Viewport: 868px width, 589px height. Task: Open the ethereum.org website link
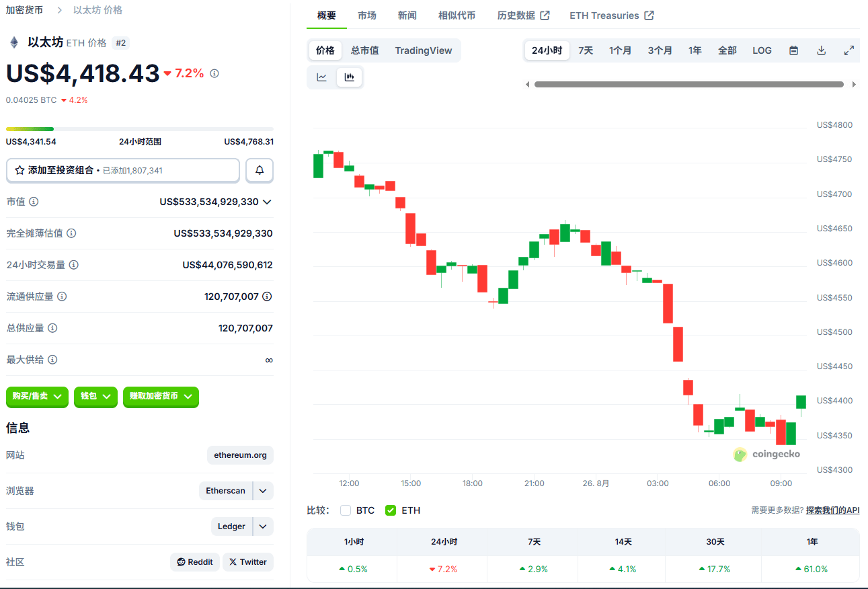tap(240, 455)
